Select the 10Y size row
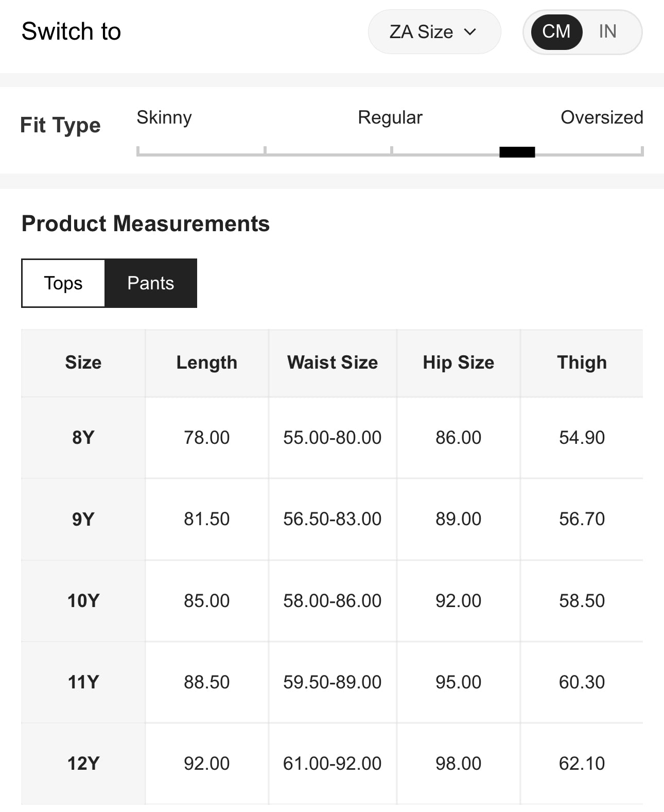 click(x=83, y=601)
